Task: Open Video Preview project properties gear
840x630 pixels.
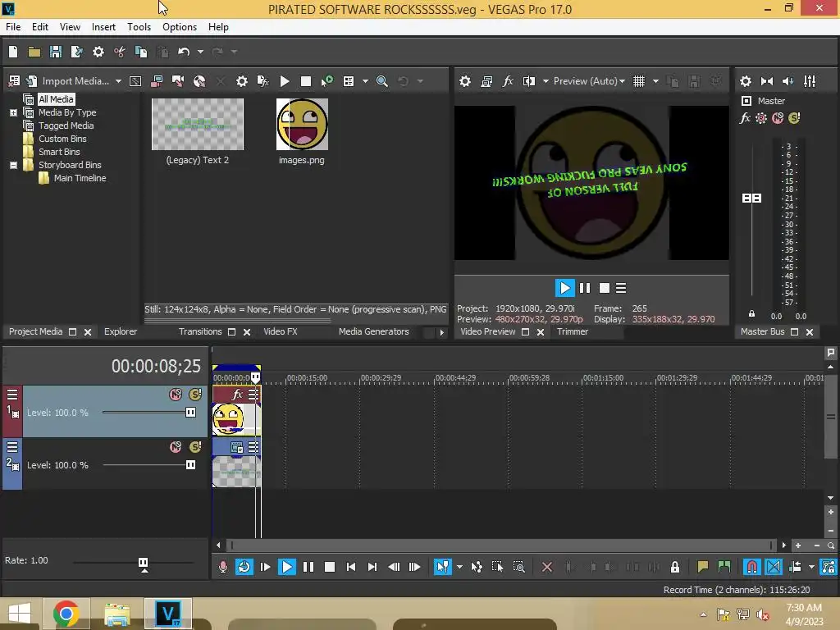Action: pyautogui.click(x=465, y=81)
